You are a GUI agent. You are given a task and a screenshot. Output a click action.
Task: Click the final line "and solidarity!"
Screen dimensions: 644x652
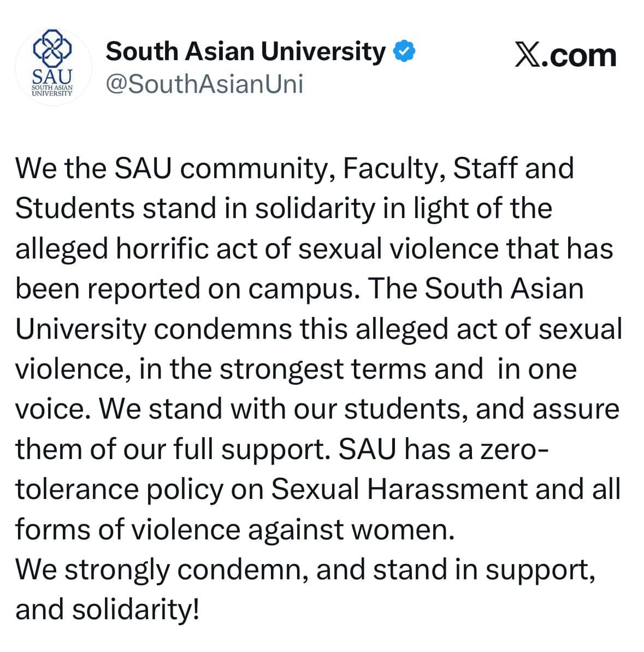(107, 610)
